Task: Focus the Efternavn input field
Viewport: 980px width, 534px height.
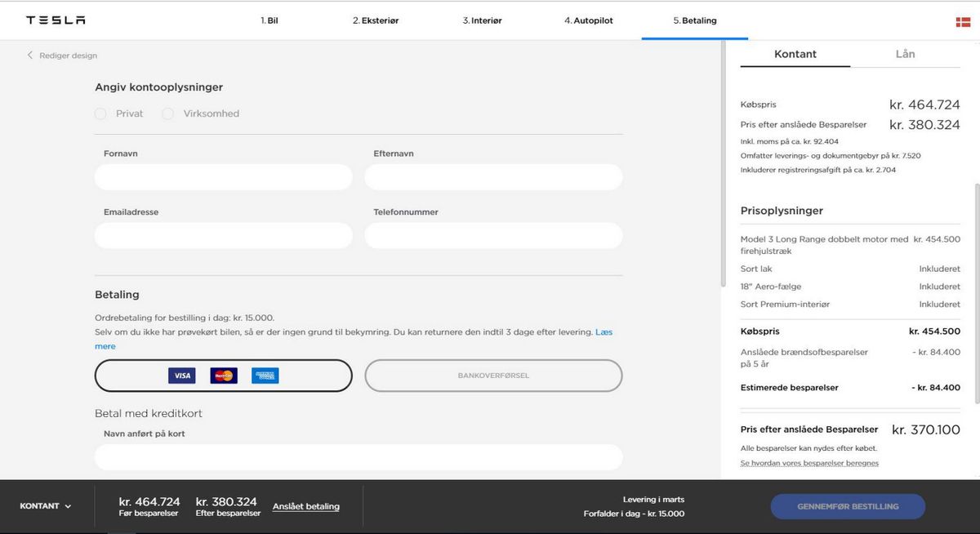Action: 493,177
